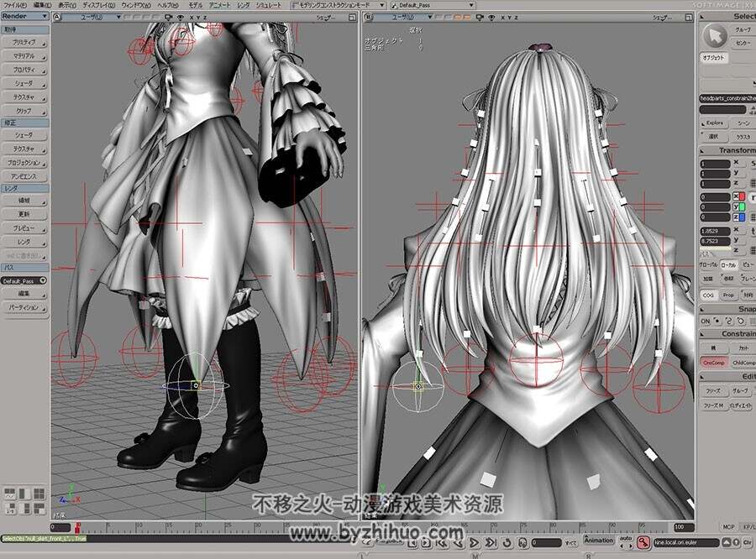Viewport: 756px width, 559px height.
Task: Click the timeline playhead red marker
Action: 77,526
